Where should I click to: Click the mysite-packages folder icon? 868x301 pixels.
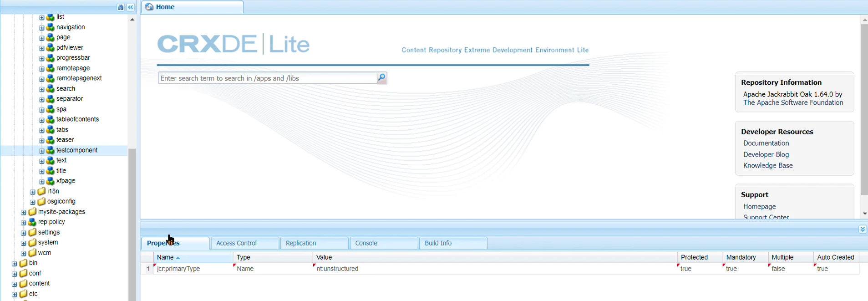coord(32,212)
